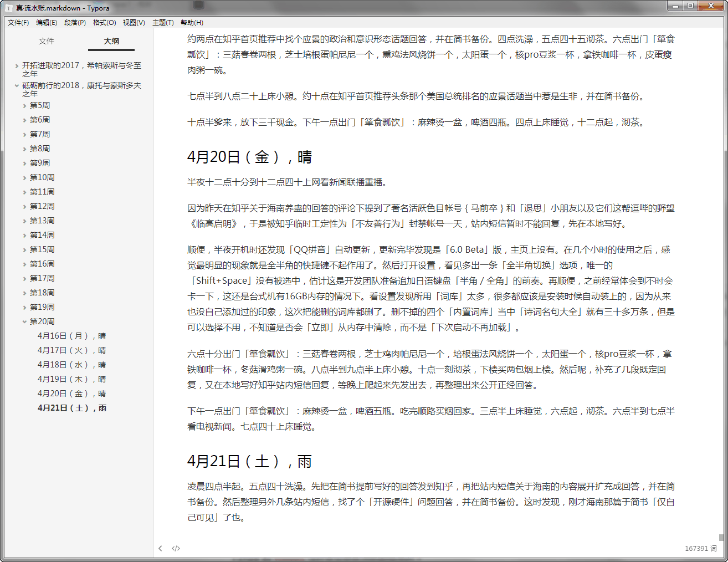This screenshot has height=562, width=728.
Task: Expand 第11周 in outline
Action: [x=24, y=192]
